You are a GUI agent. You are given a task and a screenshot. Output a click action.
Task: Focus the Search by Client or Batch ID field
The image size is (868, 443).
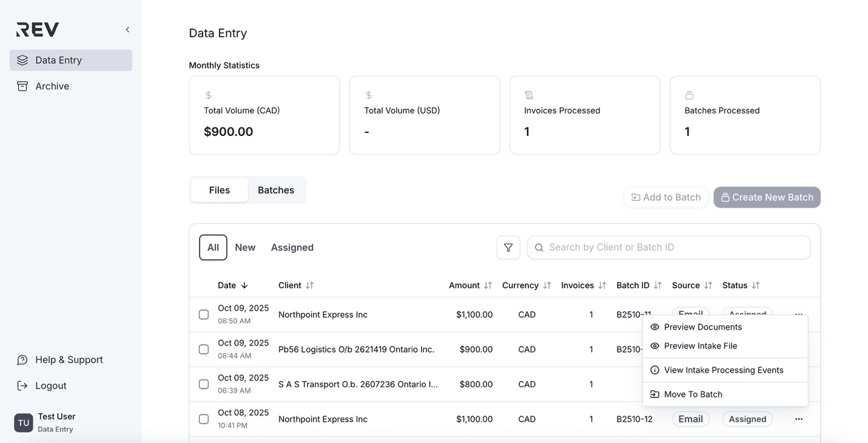point(668,248)
